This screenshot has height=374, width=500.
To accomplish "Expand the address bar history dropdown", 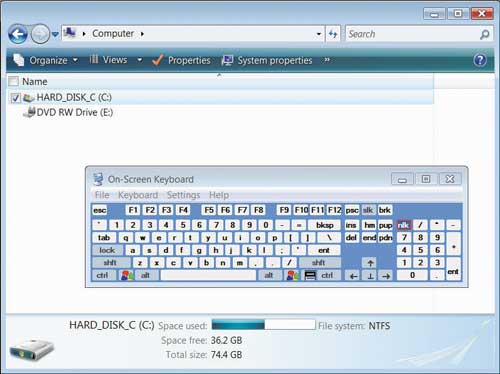I will coord(319,34).
